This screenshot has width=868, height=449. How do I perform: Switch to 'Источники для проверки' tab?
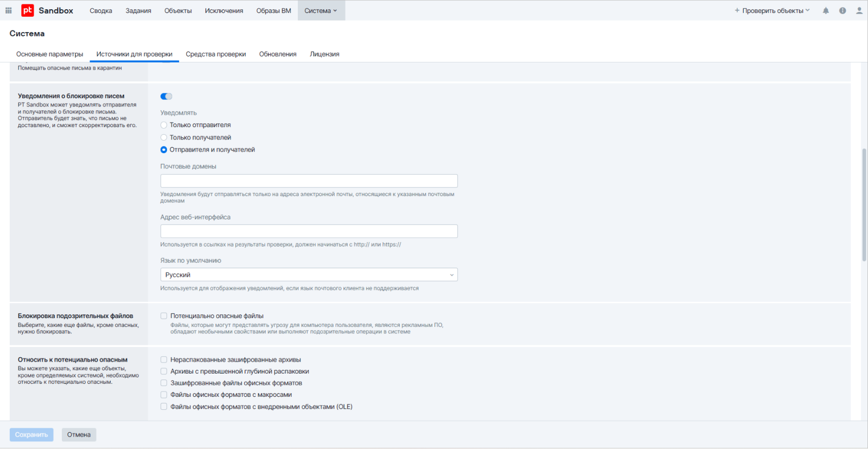[135, 54]
